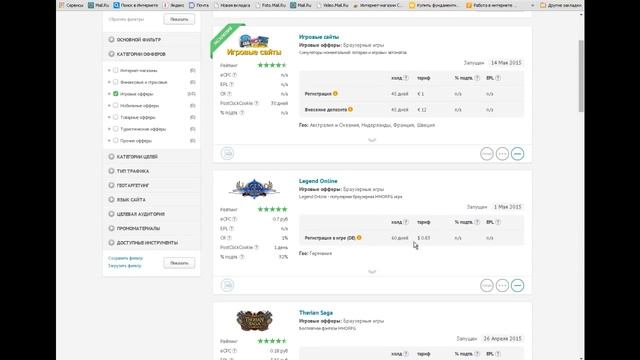Expand the Тип трафика section

click(x=151, y=171)
